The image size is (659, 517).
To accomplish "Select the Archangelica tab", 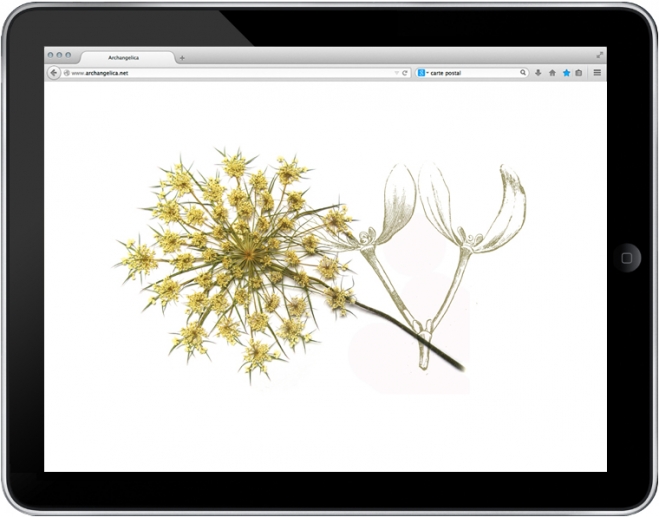I will tap(124, 58).
